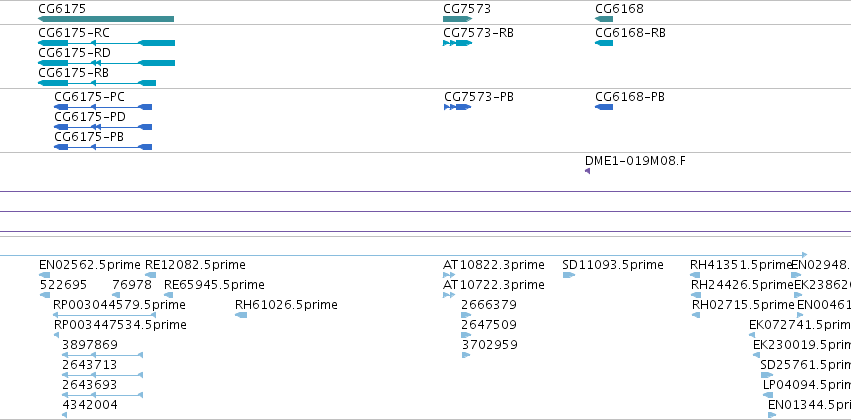The height and width of the screenshot is (420, 851).
Task: Select the CG7573 gene glyph
Action: pos(458,19)
